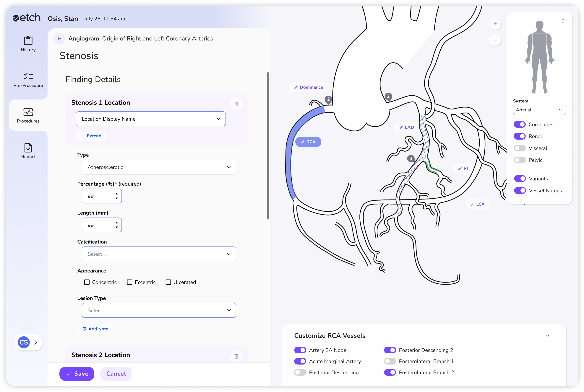Click the form's vertical scrollbar
The image size is (584, 392).
[268, 146]
